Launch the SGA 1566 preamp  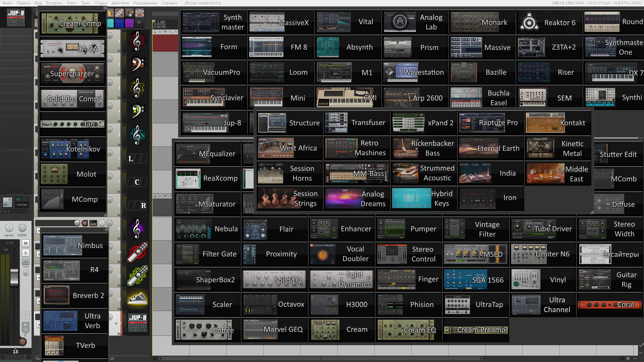coord(475,280)
